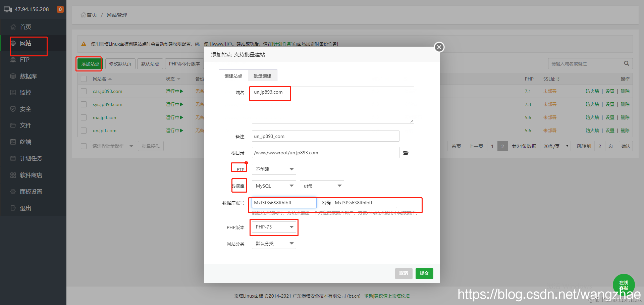Click the 请输入域名或备注 search box
The height and width of the screenshot is (305, 644).
pyautogui.click(x=590, y=63)
